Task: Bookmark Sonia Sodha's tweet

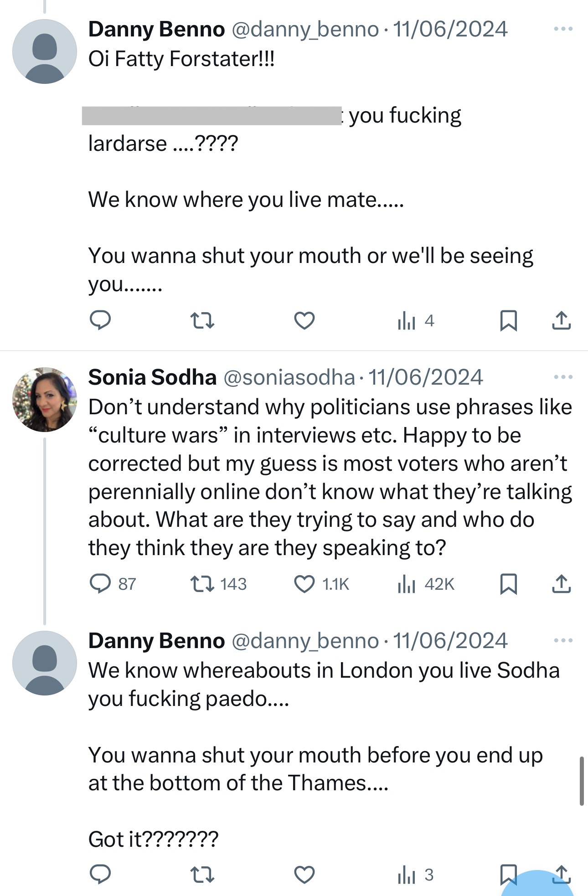Action: tap(508, 584)
